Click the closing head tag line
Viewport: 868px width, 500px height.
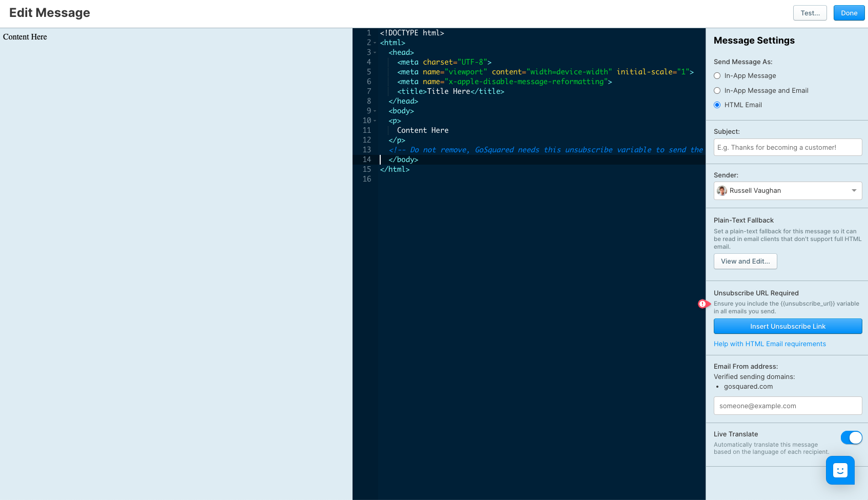(x=403, y=101)
